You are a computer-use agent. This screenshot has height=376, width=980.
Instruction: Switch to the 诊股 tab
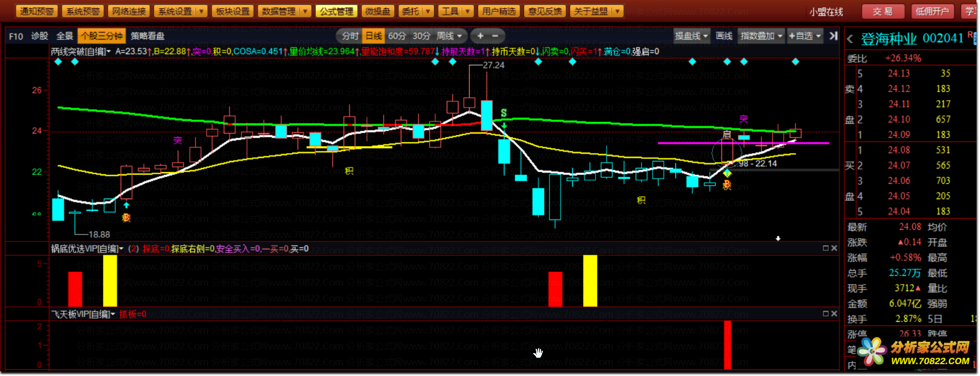click(39, 36)
